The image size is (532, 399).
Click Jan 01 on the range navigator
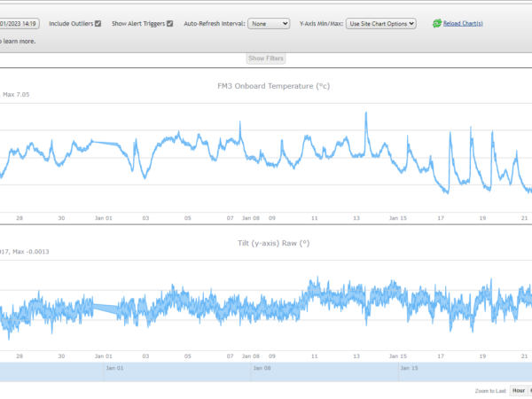point(114,368)
